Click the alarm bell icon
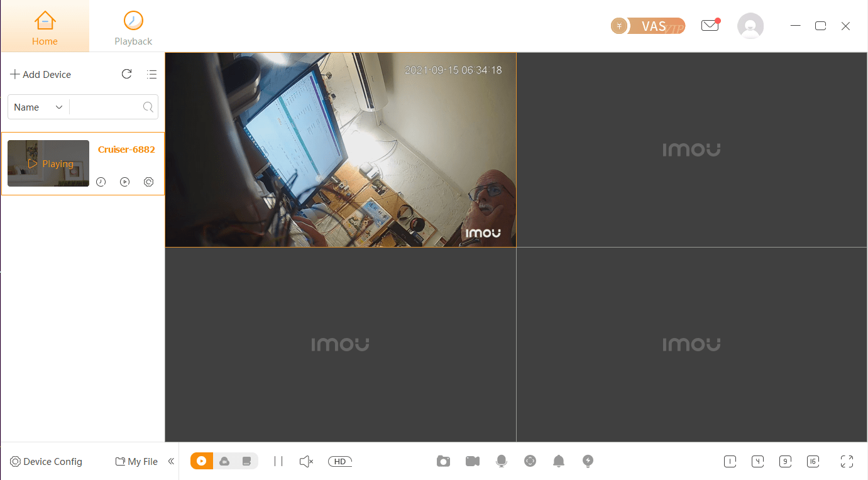868x480 pixels. (x=558, y=461)
